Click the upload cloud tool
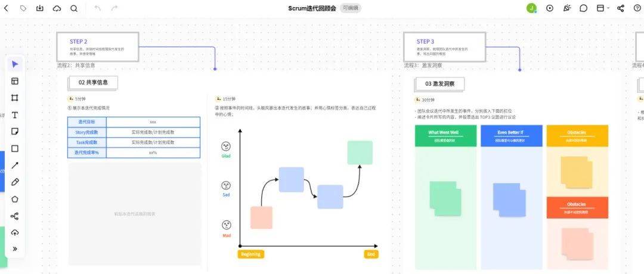 coord(15,233)
